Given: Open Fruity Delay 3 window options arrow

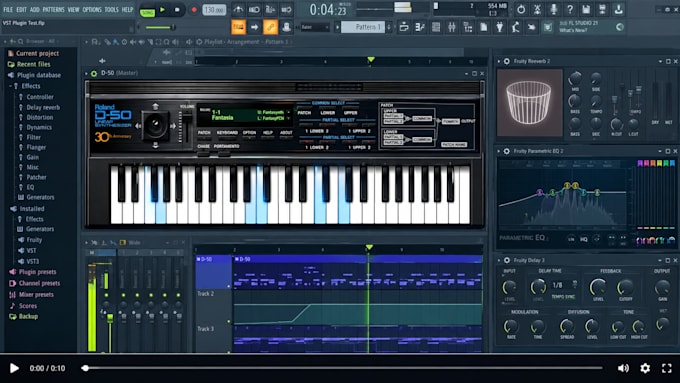Looking at the screenshot, I should pyautogui.click(x=499, y=260).
